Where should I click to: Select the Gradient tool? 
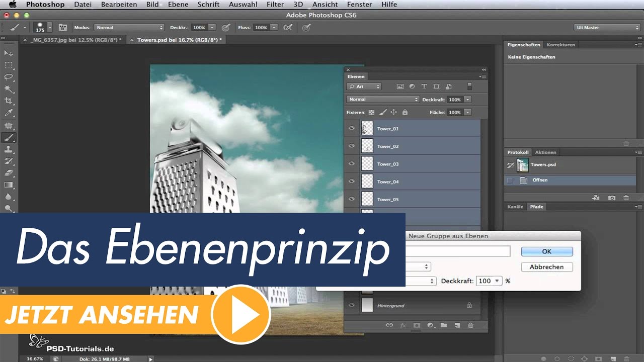click(9, 186)
